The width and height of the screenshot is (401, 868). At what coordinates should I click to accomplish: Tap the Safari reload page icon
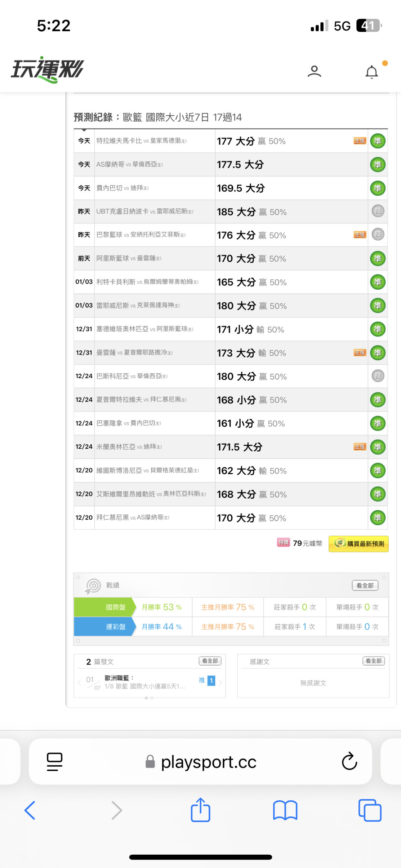point(349,761)
